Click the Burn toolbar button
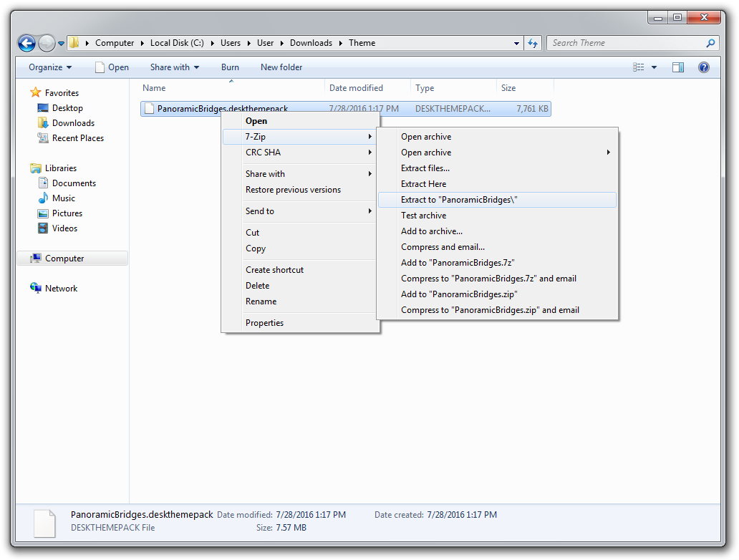This screenshot has height=560, width=739. click(x=229, y=67)
